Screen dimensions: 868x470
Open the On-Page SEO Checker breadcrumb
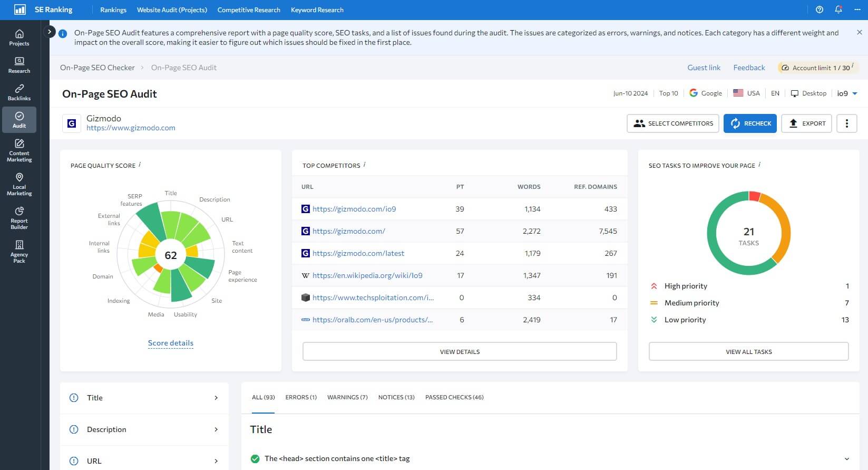click(x=97, y=68)
